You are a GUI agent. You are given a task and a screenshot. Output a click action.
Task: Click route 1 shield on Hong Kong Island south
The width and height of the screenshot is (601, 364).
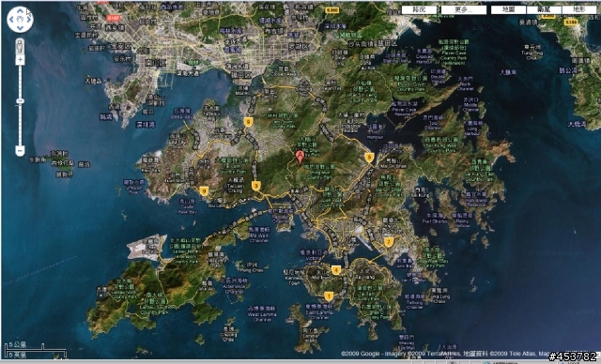(x=329, y=296)
